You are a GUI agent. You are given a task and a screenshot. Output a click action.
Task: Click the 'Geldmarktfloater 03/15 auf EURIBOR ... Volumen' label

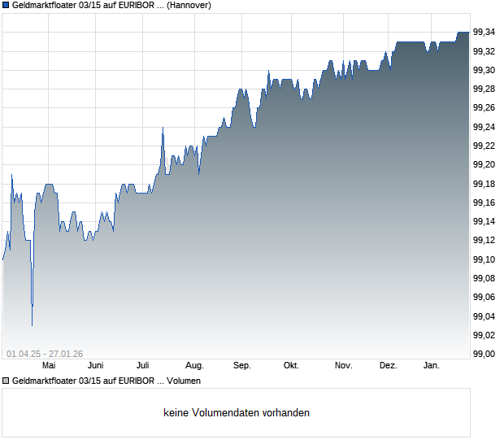(106, 381)
